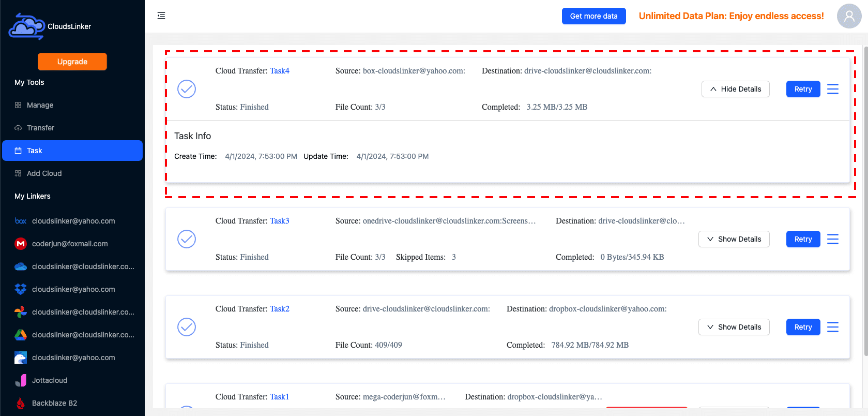Screen dimensions: 868x416
Task: Open the Task2 hamburger menu icon
Action: pyautogui.click(x=833, y=327)
